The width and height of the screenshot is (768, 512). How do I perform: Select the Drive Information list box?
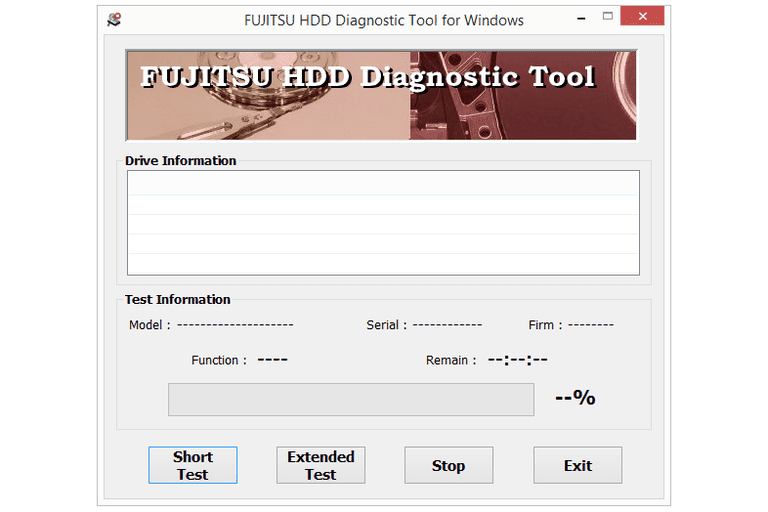coord(384,223)
